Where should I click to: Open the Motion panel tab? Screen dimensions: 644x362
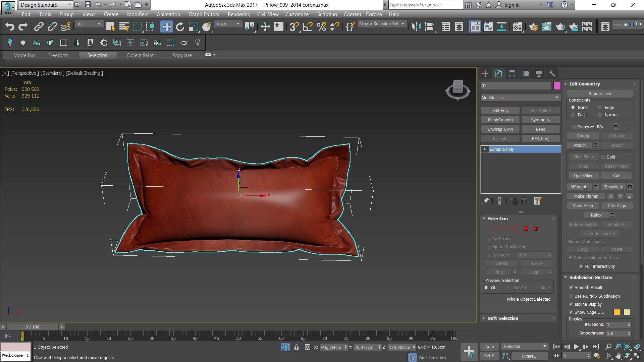(x=525, y=74)
